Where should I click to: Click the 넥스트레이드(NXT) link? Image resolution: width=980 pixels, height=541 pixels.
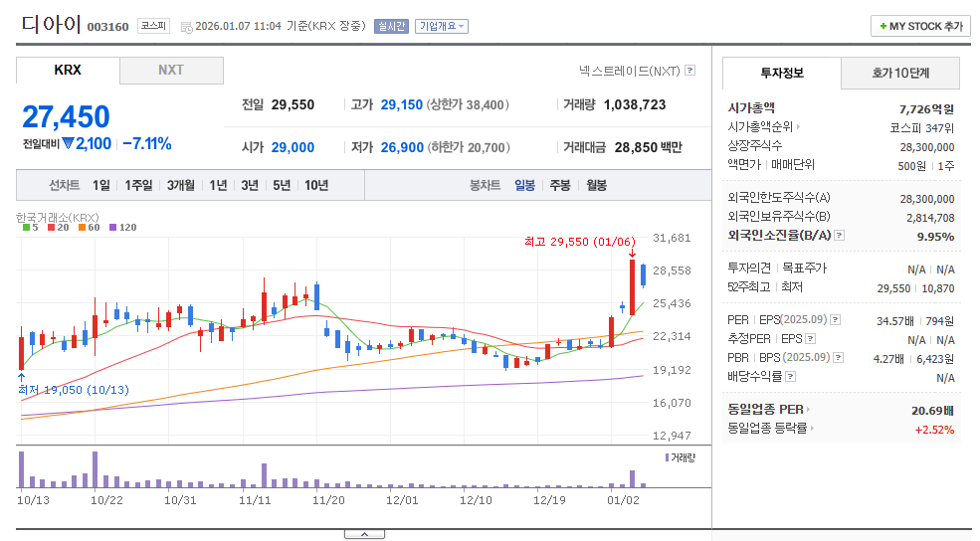(x=630, y=71)
